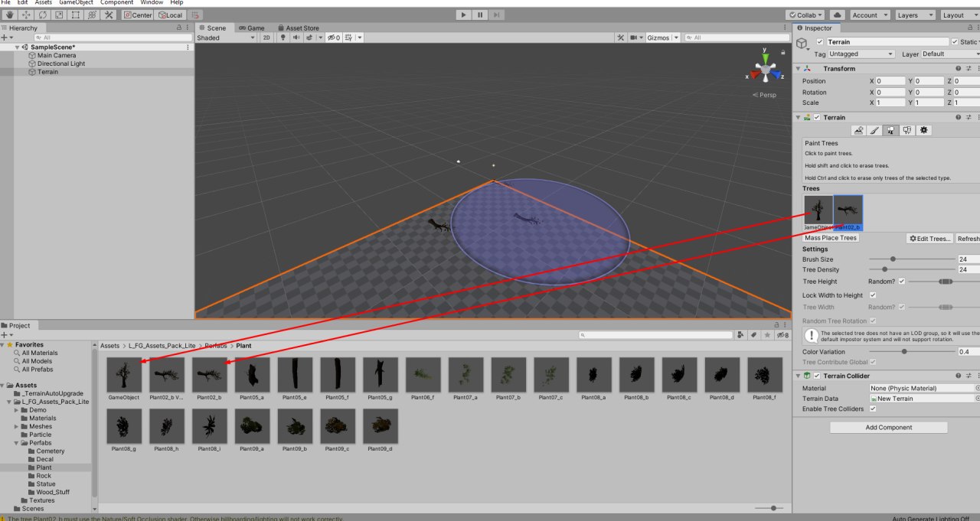The width and height of the screenshot is (980, 521).
Task: Select the GameObject tree thumbnail in Trees
Action: tap(818, 213)
